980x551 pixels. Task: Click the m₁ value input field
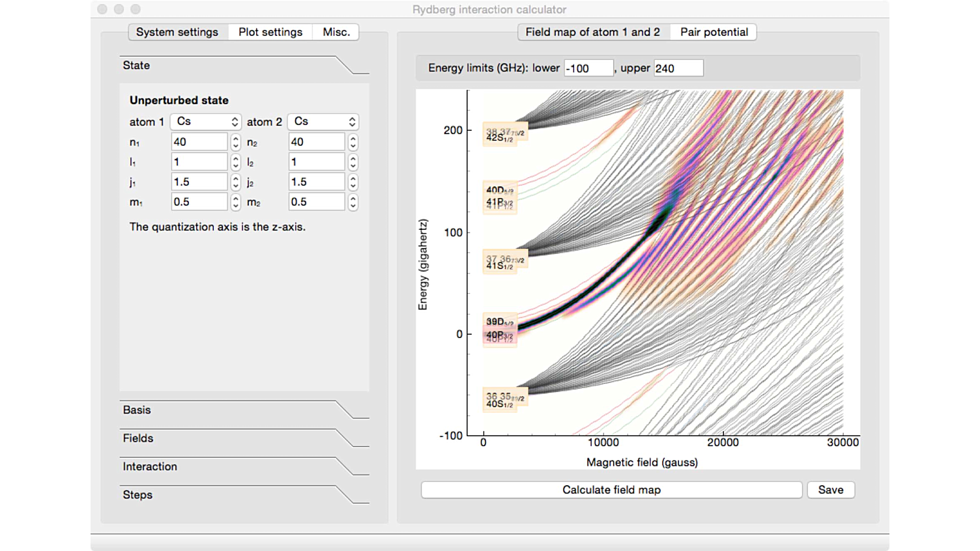click(199, 203)
